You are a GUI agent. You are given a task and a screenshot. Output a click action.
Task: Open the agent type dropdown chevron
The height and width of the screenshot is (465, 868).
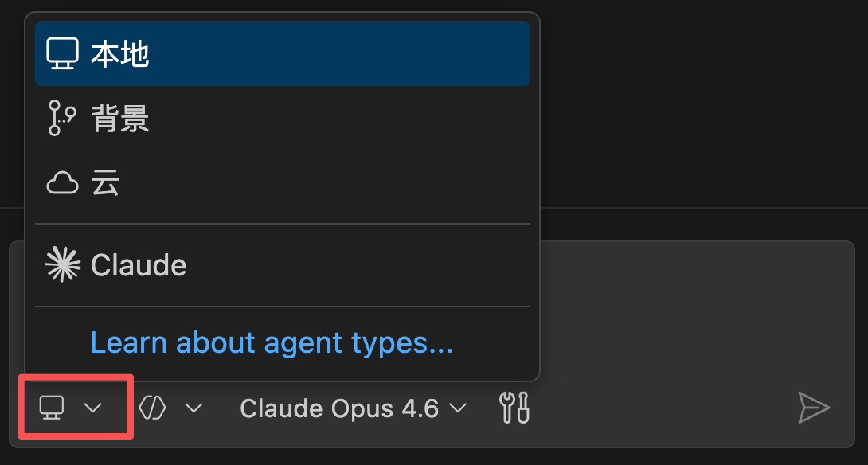point(93,408)
